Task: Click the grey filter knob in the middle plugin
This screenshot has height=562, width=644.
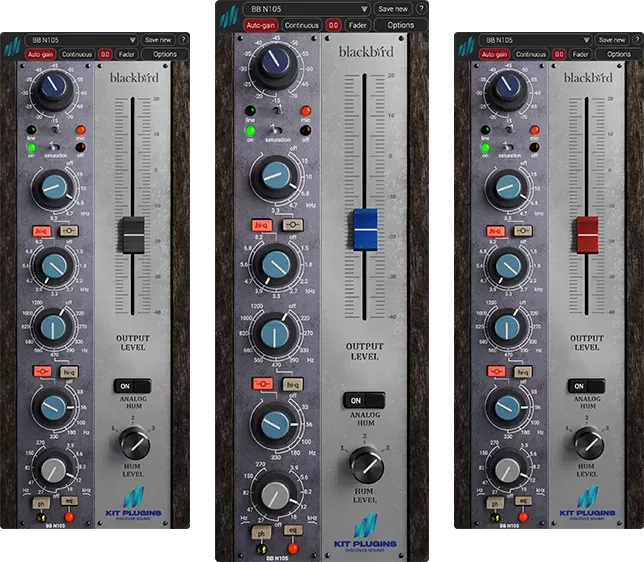Action: (x=275, y=495)
